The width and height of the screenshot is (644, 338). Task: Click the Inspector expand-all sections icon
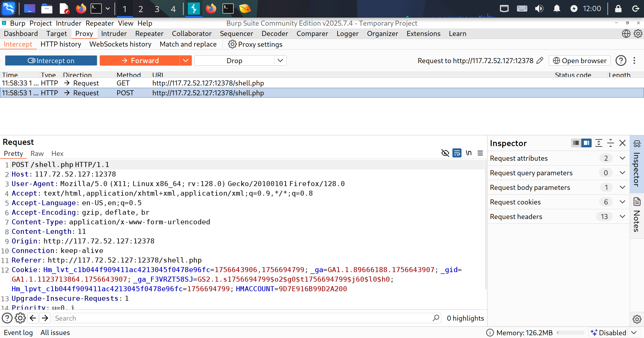coord(599,143)
